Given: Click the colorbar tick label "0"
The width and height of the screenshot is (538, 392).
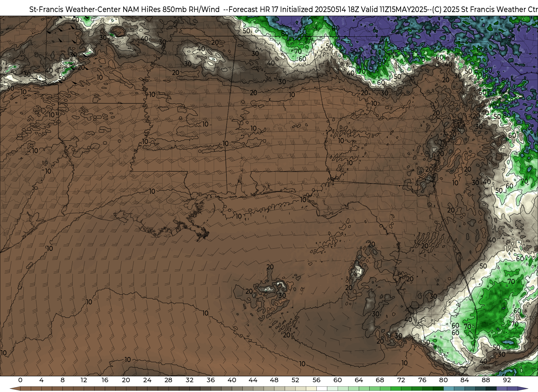Looking at the screenshot, I should point(20,380).
